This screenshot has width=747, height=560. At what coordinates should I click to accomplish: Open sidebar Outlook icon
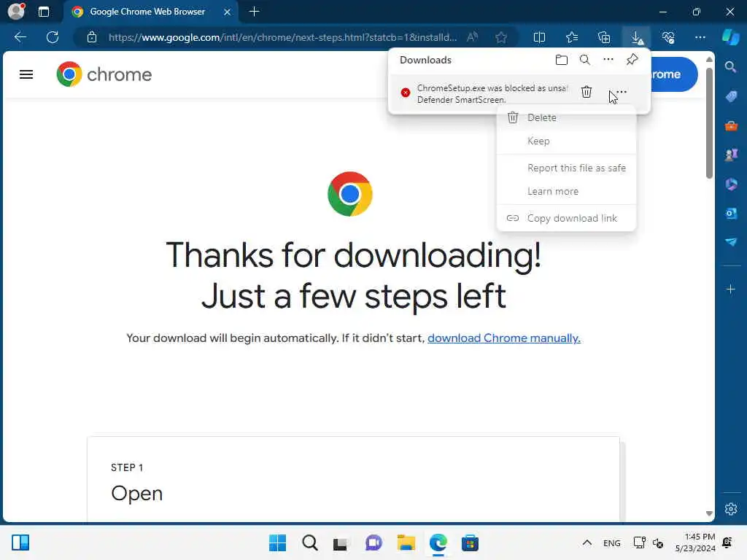tap(731, 213)
